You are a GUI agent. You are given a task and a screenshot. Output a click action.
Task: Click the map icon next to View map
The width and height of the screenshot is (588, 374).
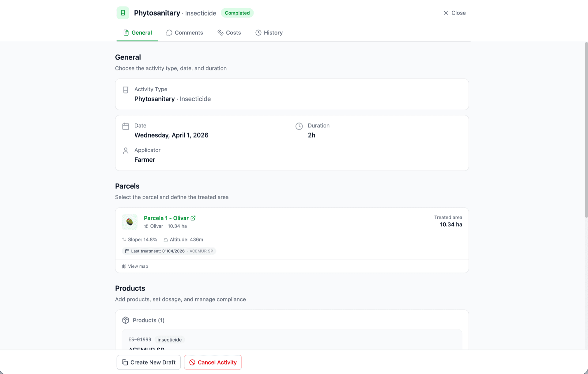[124, 266]
